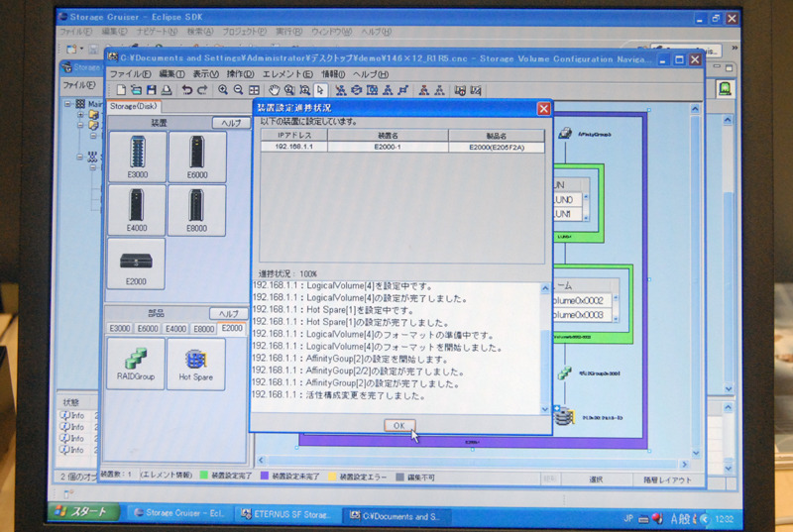Click the log line 活性構成変更を完了しました
Image resolution: width=793 pixels, height=532 pixels.
pos(339,395)
